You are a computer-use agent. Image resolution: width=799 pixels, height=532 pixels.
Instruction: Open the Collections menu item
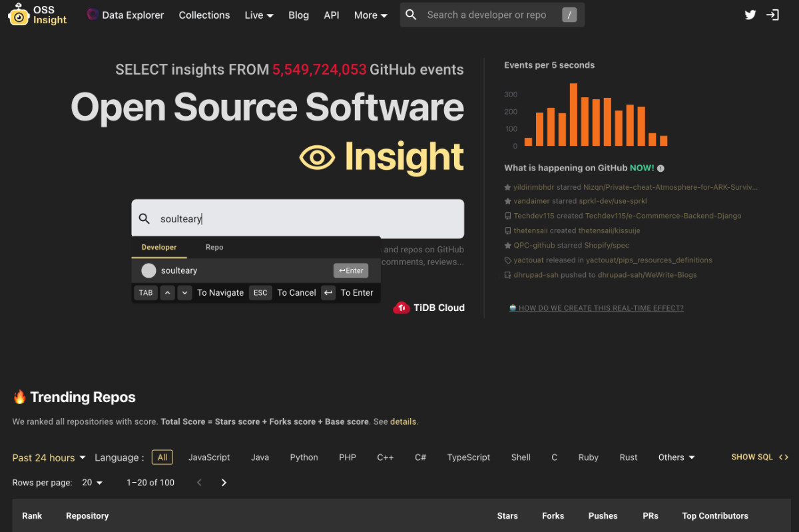(204, 15)
